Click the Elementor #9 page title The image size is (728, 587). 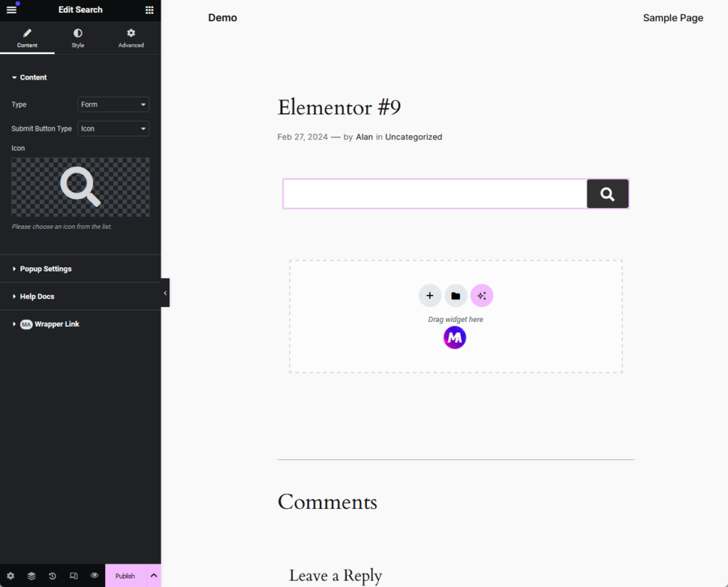(x=339, y=107)
